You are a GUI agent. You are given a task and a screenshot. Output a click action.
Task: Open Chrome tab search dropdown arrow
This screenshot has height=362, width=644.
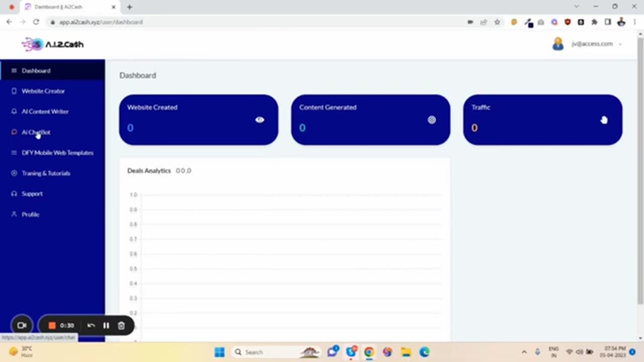577,7
